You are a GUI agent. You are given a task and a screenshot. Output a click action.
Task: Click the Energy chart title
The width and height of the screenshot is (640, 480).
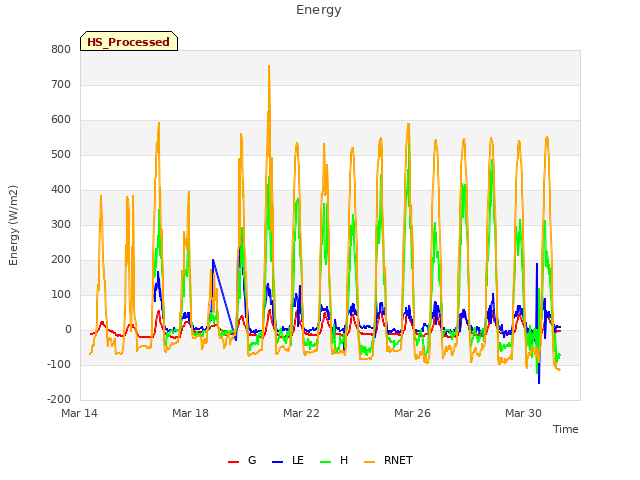(x=319, y=10)
